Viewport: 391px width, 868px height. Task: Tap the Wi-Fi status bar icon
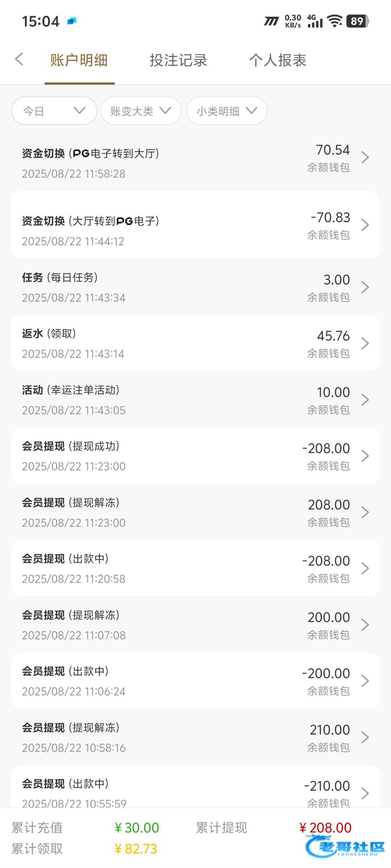pyautogui.click(x=335, y=21)
